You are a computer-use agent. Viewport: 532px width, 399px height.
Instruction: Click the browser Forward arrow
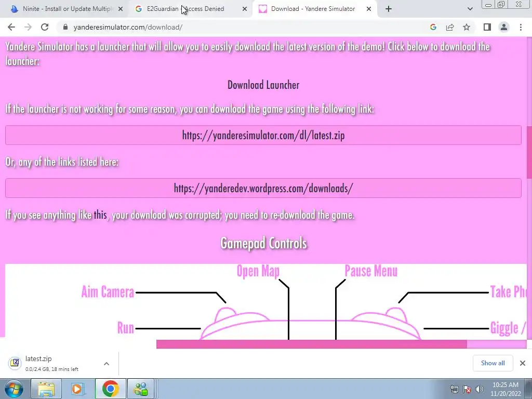pos(28,27)
